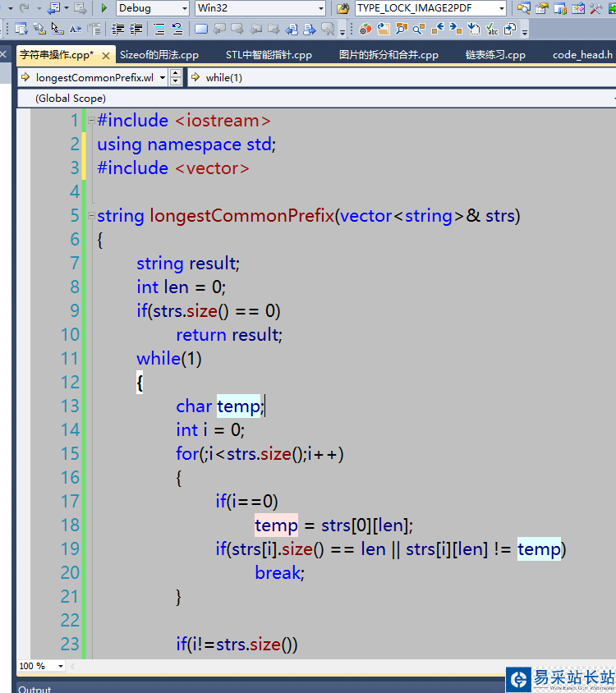Collapse the #include outlining block at line 1

91,120
